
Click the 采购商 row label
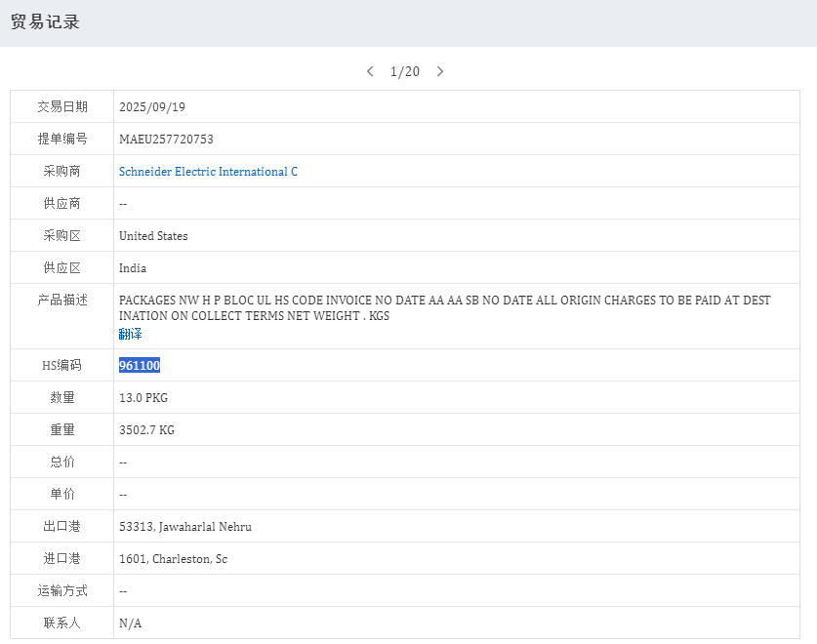[61, 172]
